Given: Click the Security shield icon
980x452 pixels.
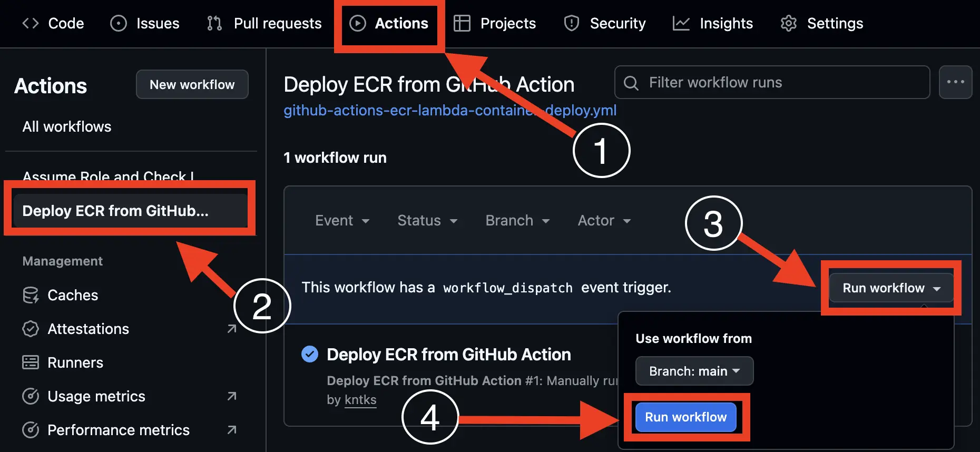Looking at the screenshot, I should [x=572, y=23].
